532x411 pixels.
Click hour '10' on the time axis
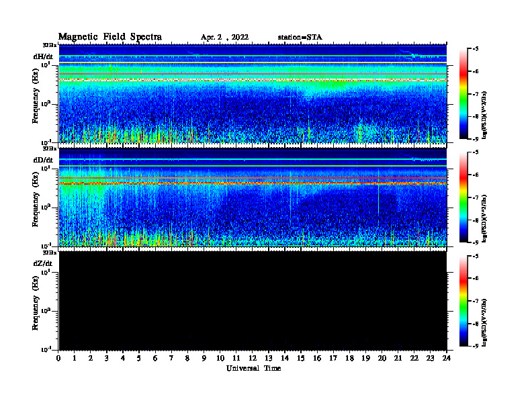(x=220, y=359)
